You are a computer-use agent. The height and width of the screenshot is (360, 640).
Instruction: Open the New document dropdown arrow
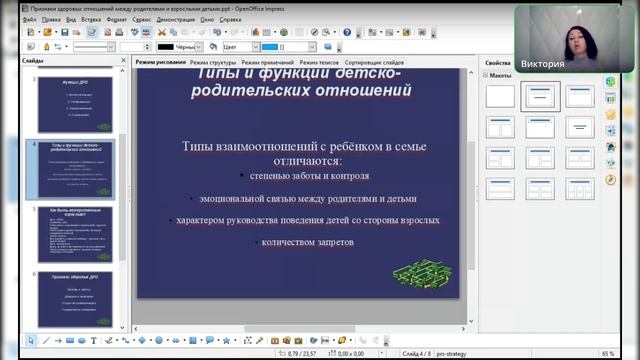tap(39, 32)
